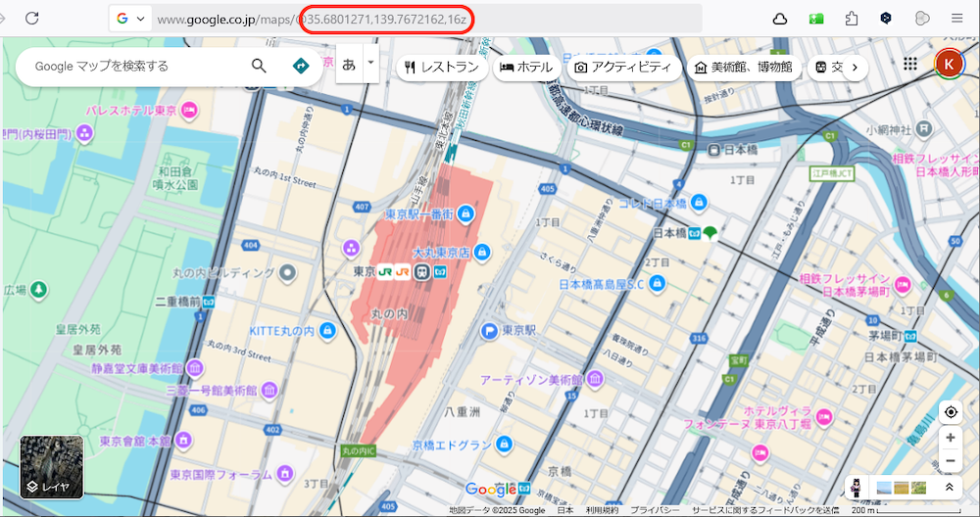Select the レストラン category chip

441,67
